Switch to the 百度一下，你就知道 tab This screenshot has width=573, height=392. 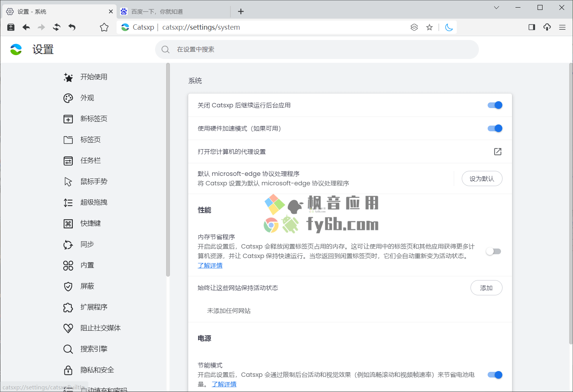[173, 11]
